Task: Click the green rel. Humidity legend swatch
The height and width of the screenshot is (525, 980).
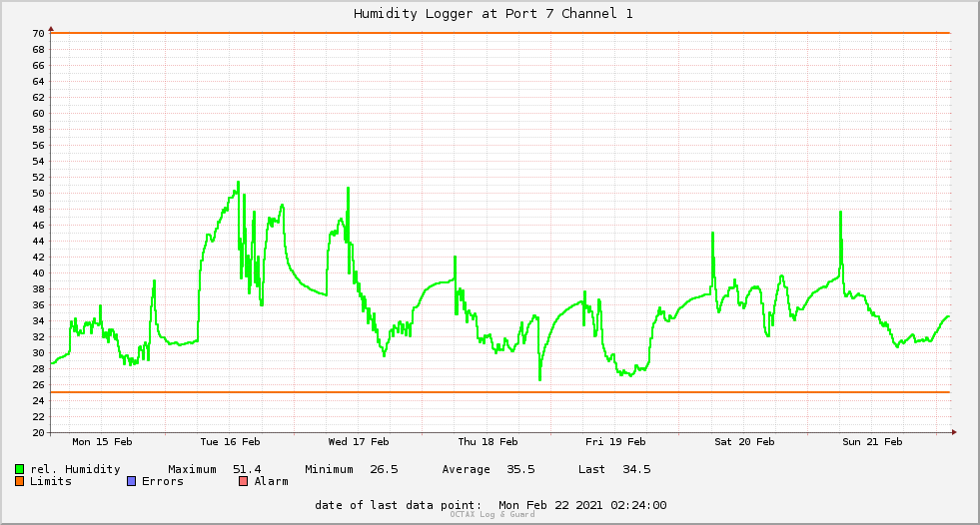Action: pyautogui.click(x=19, y=469)
